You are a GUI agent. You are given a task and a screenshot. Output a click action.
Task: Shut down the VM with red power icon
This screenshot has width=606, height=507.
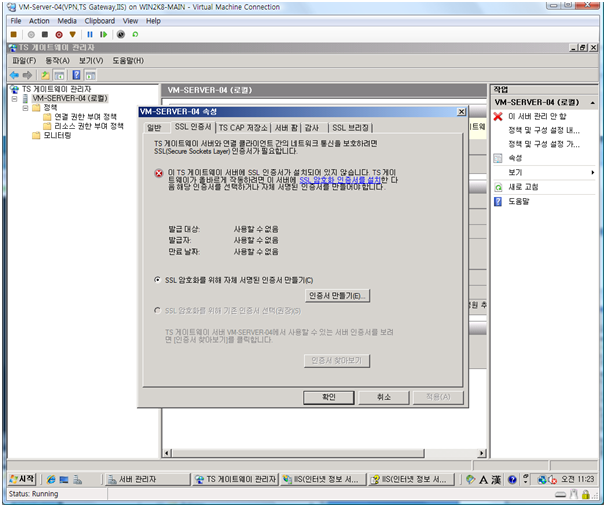59,34
